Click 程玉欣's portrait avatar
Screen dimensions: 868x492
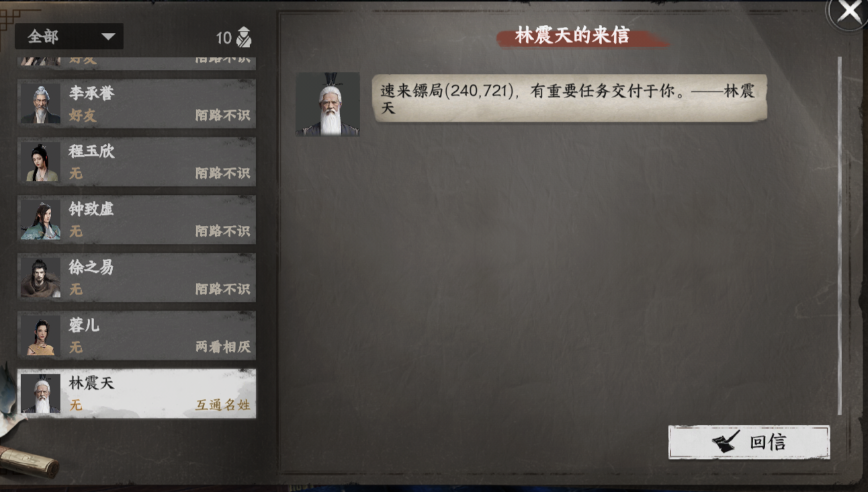pos(40,162)
